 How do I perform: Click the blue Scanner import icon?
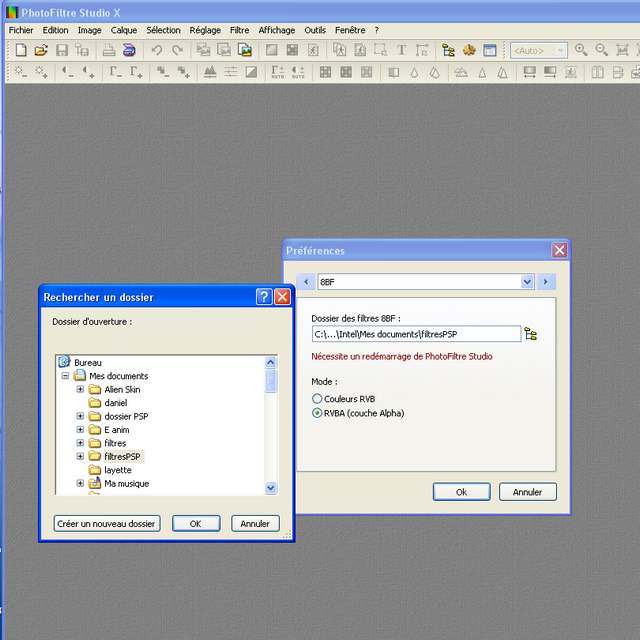(x=129, y=50)
